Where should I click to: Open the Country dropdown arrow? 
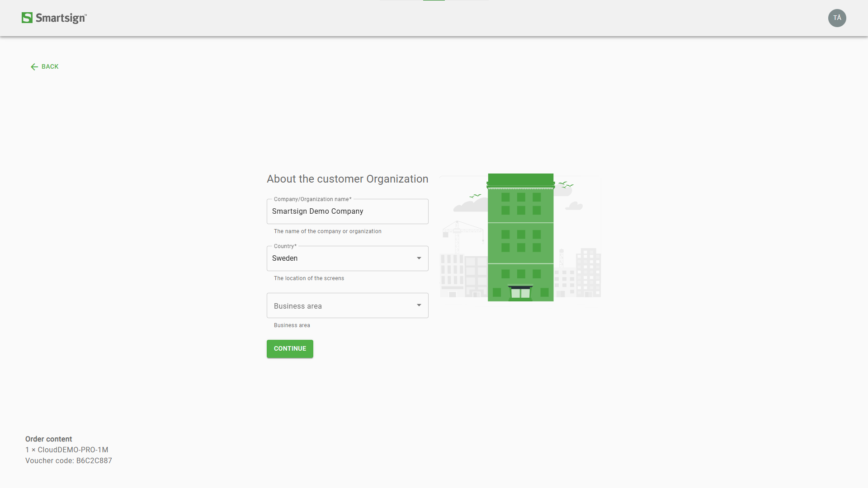(419, 258)
